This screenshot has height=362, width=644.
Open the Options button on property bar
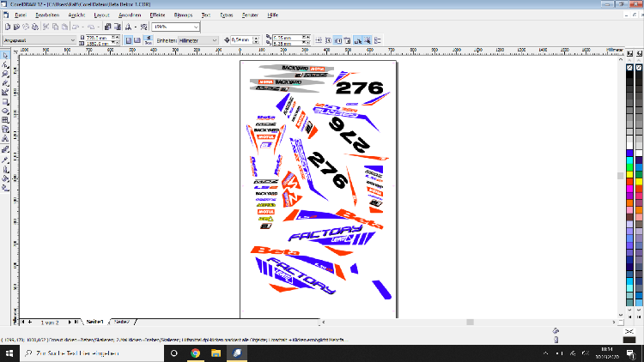[378, 40]
